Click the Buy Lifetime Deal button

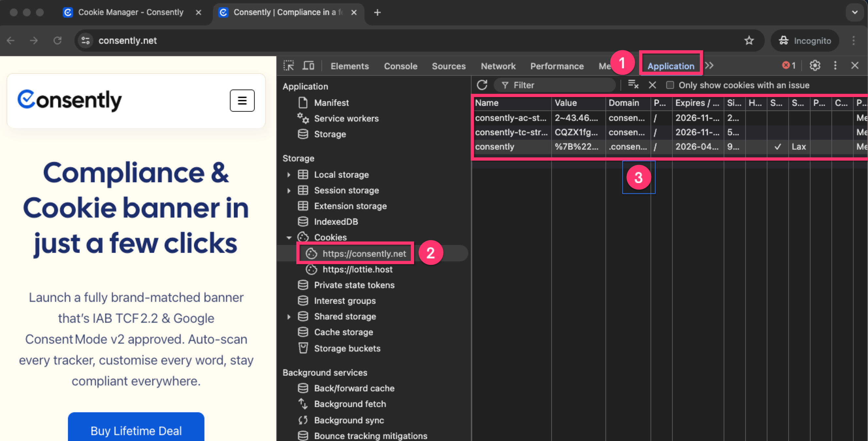click(136, 430)
